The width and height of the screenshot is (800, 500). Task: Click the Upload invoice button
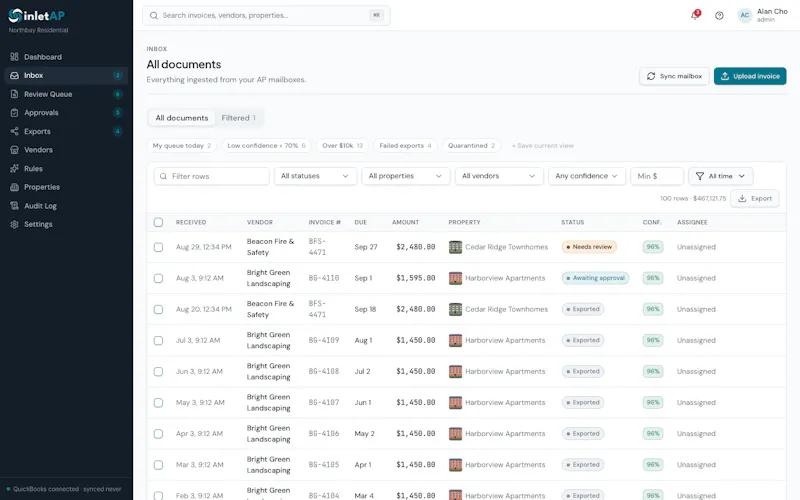point(750,76)
